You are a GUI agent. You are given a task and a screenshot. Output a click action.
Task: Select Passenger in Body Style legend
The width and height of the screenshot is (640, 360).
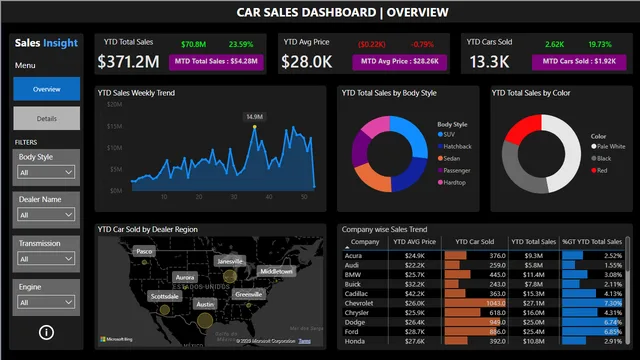(x=454, y=170)
